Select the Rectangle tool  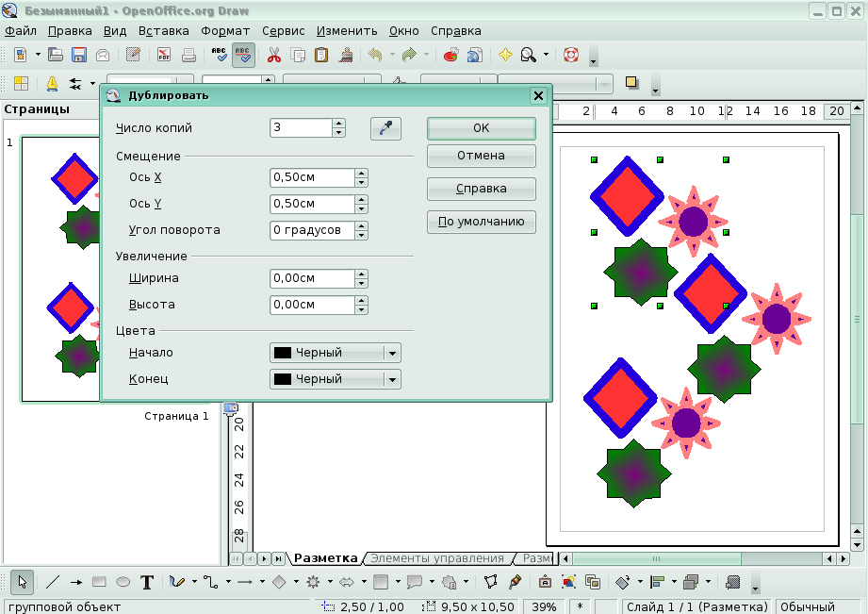pyautogui.click(x=99, y=582)
